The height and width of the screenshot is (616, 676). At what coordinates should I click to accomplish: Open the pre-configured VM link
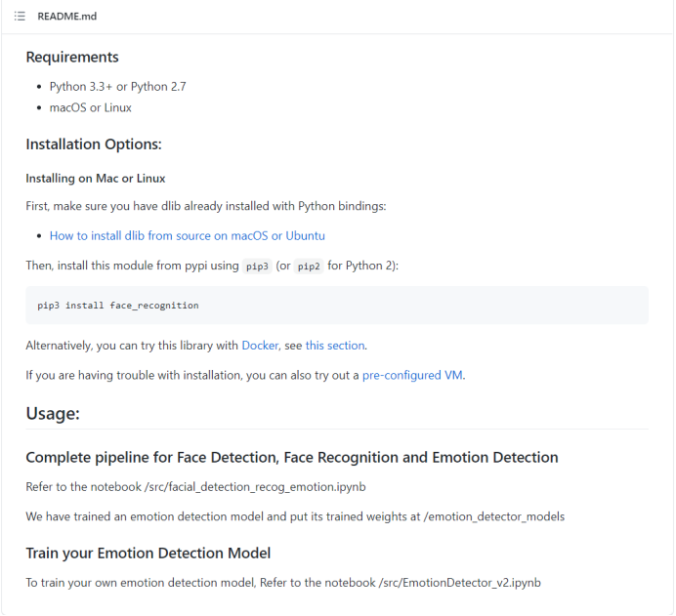[413, 375]
